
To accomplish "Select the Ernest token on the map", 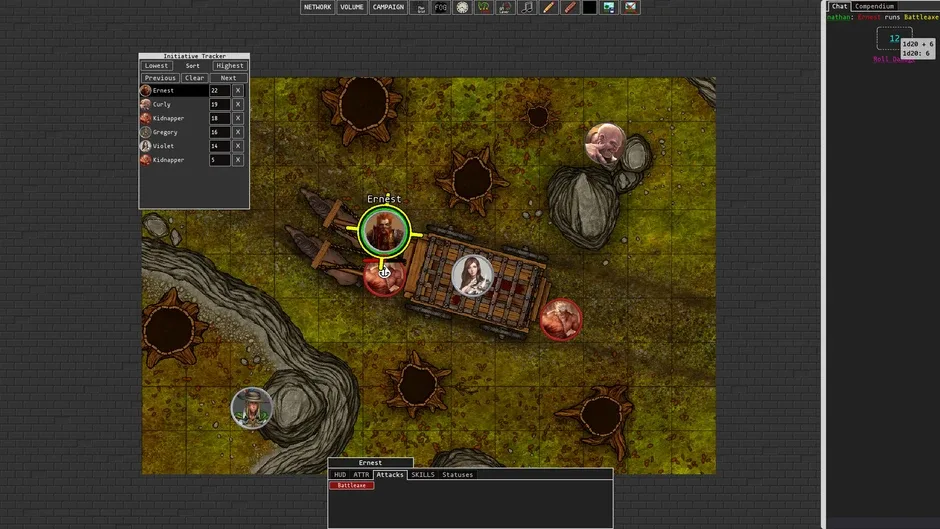I will tap(384, 232).
